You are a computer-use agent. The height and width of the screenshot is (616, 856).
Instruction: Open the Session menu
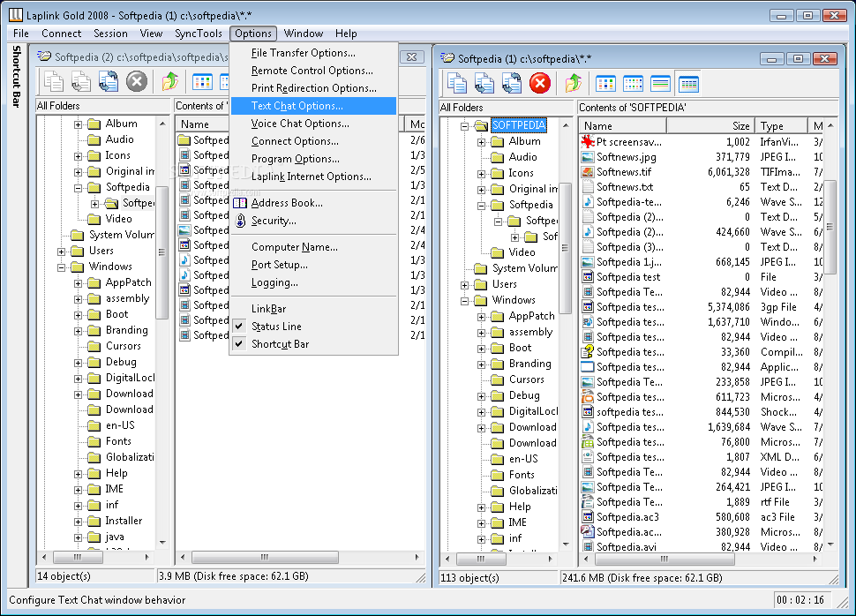coord(110,34)
